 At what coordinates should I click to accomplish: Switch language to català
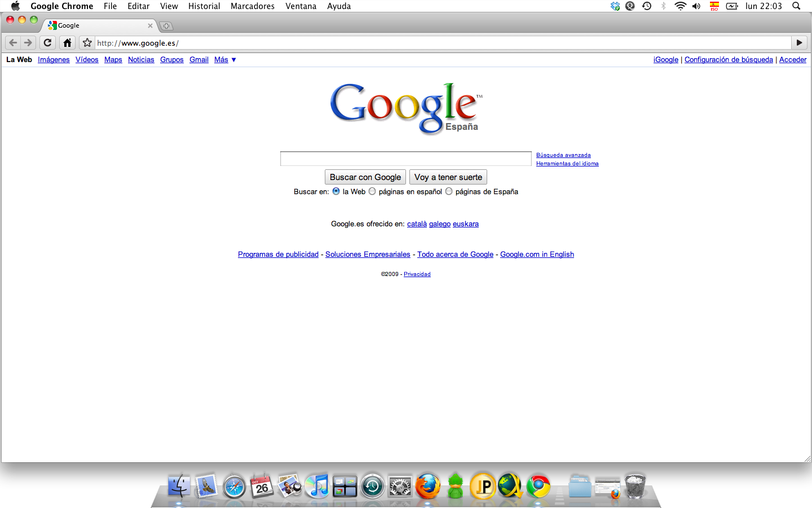(x=417, y=224)
